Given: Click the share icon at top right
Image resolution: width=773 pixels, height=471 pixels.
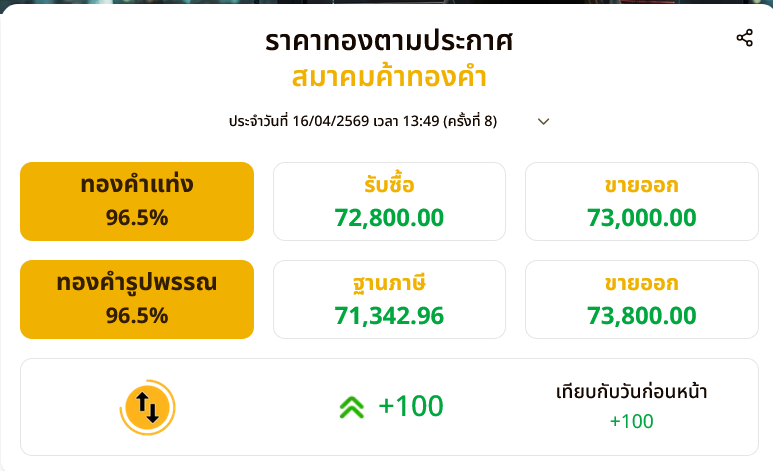Looking at the screenshot, I should pyautogui.click(x=744, y=38).
